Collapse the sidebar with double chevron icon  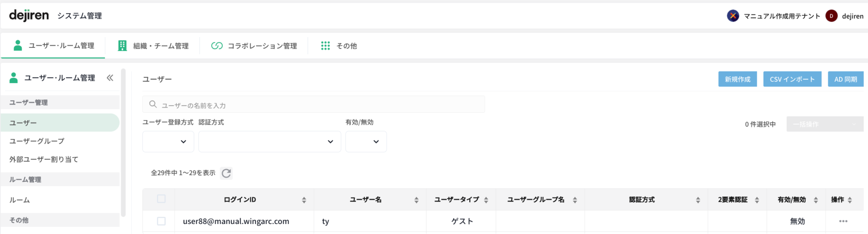click(x=110, y=78)
